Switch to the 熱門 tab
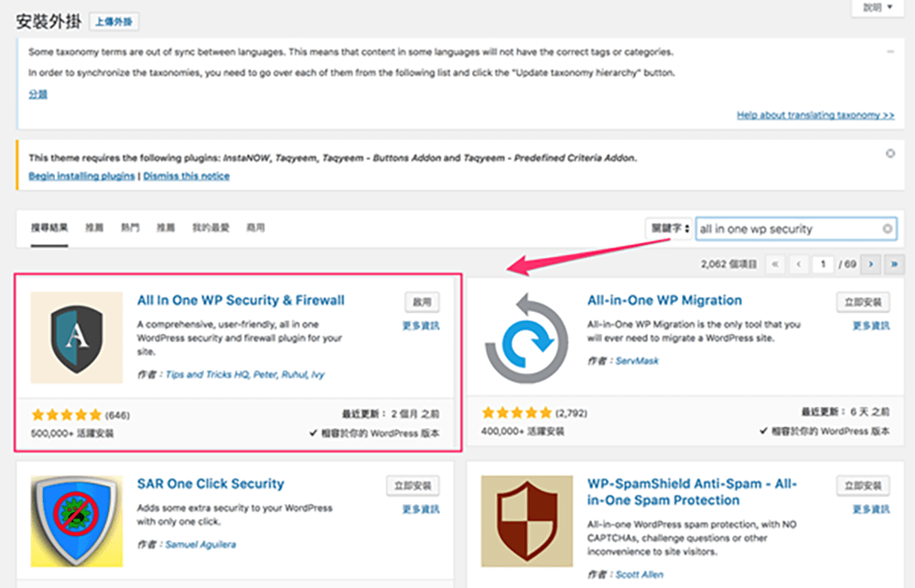This screenshot has width=915, height=588. [x=130, y=228]
